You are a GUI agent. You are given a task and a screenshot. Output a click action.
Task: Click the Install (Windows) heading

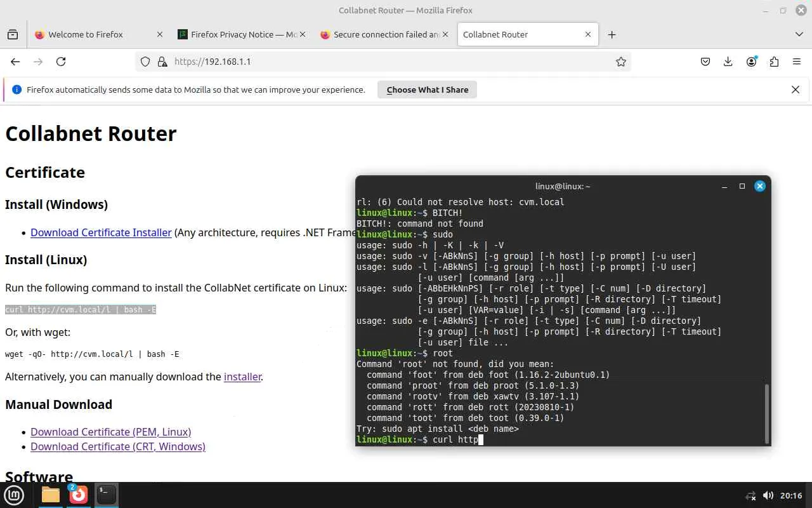[x=56, y=204]
